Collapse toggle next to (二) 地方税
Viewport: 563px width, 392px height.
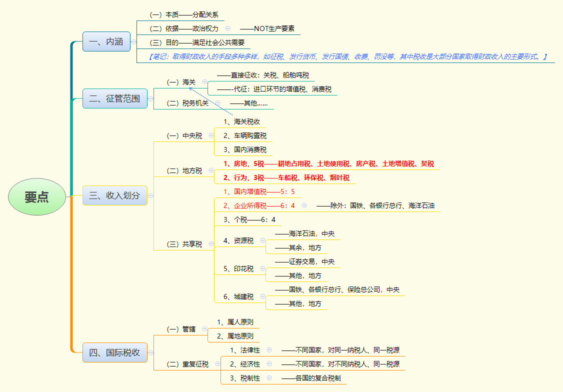[211, 170]
